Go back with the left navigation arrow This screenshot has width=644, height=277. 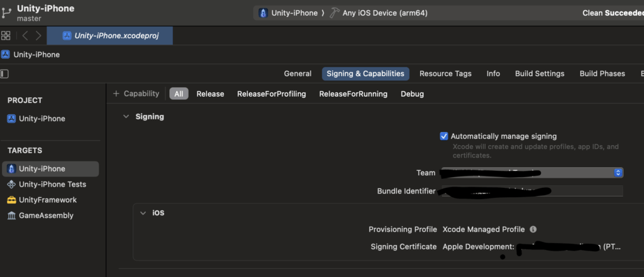point(25,36)
